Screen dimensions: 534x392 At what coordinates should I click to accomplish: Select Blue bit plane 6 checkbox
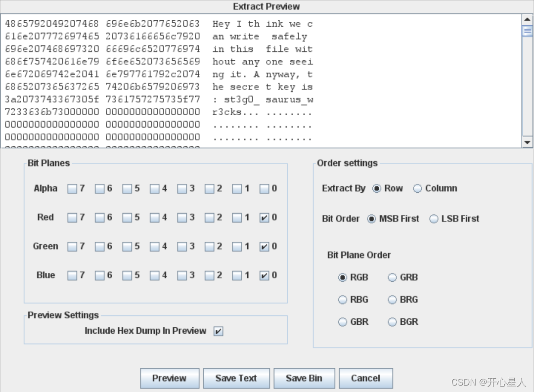tap(99, 275)
